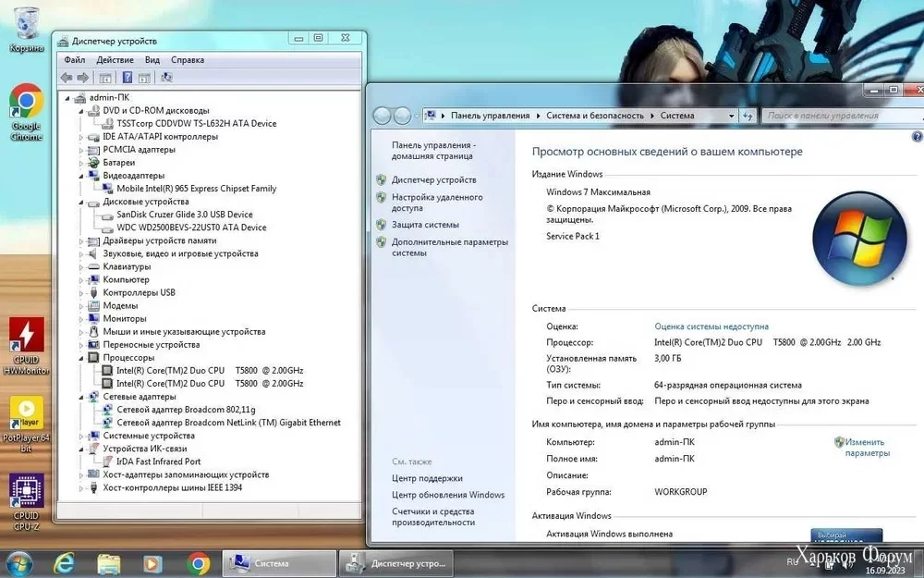Open address bar history dropdown arrow

pos(731,116)
